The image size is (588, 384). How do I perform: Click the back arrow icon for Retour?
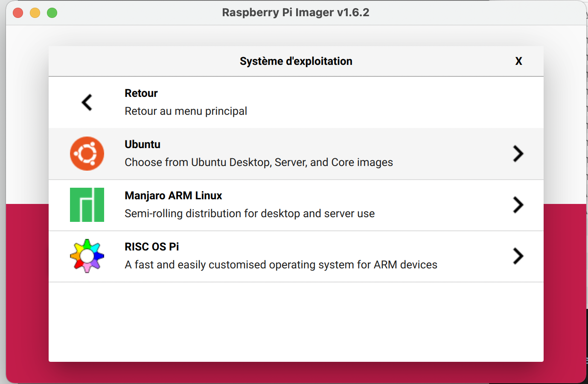pyautogui.click(x=87, y=102)
